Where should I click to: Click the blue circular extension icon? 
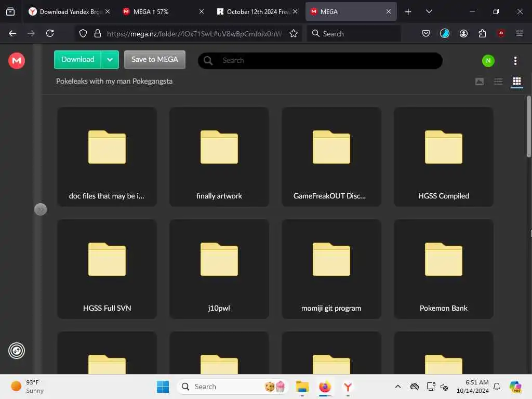(445, 33)
